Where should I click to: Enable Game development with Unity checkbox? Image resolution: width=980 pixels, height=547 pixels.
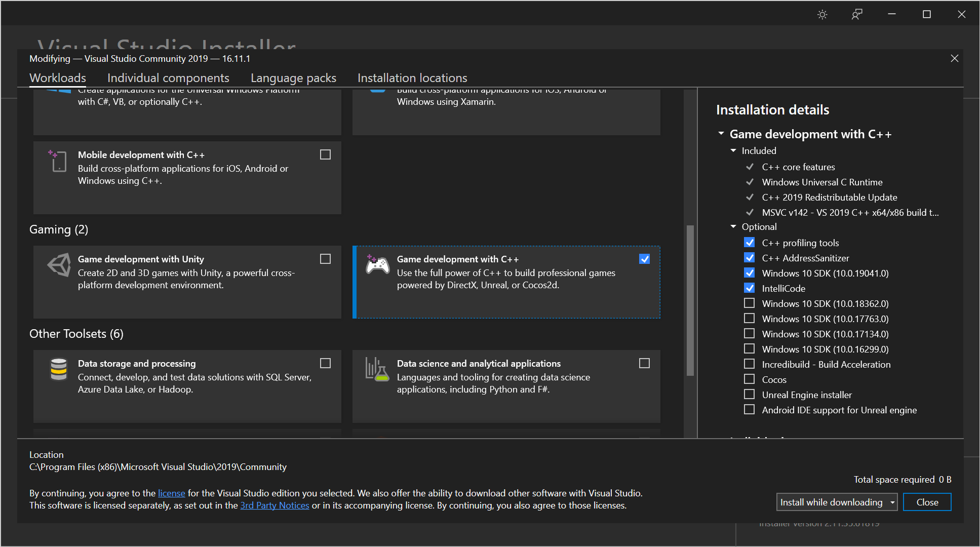click(x=325, y=259)
